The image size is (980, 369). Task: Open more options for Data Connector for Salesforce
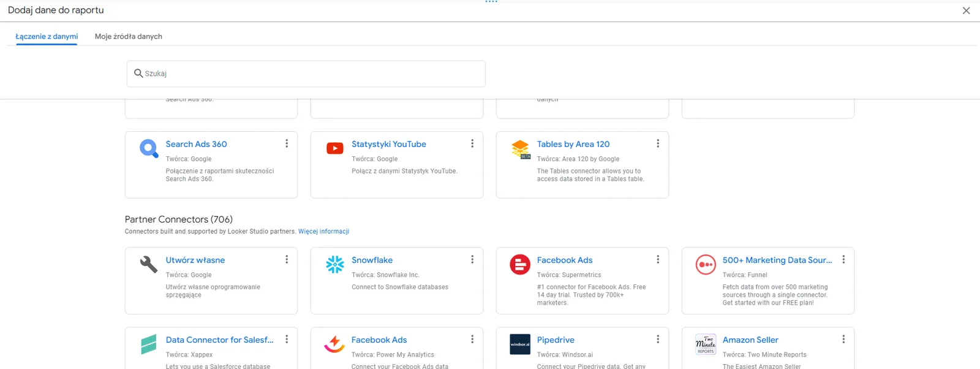(287, 339)
